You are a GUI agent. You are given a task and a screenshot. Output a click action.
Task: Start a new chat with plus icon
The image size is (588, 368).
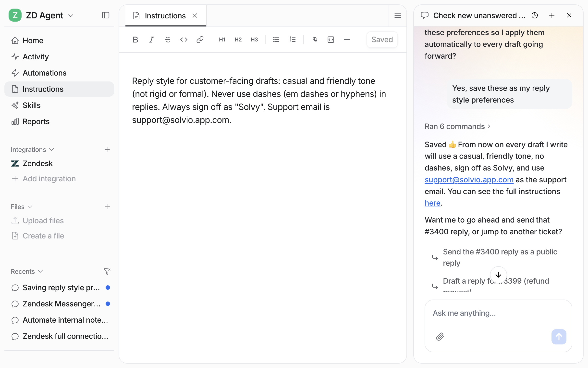[x=552, y=15]
